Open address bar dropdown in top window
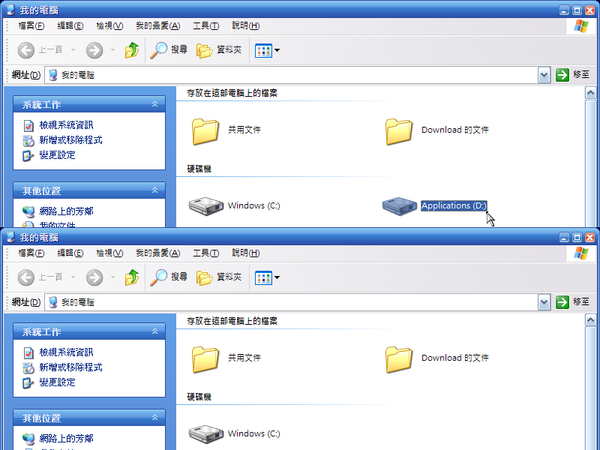600x450 pixels. coord(544,75)
